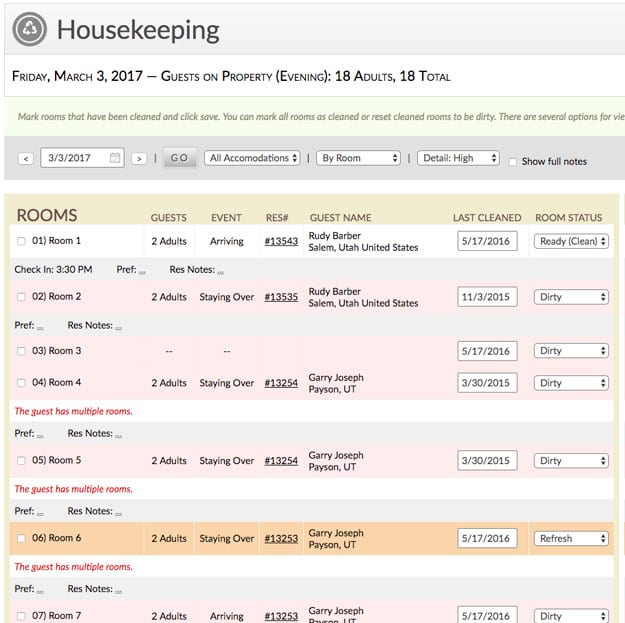Change Room 7 Dirty status dropdown
The image size is (625, 623).
pyautogui.click(x=571, y=616)
